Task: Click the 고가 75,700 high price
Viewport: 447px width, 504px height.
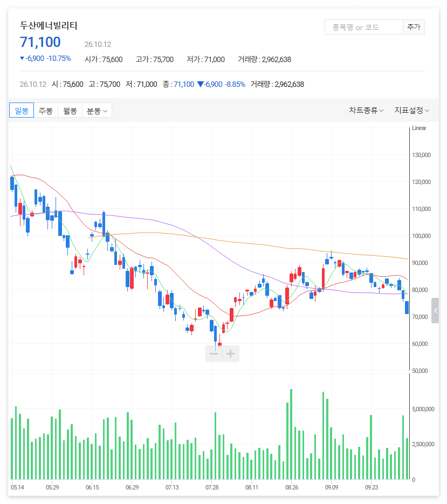Action: [x=154, y=59]
